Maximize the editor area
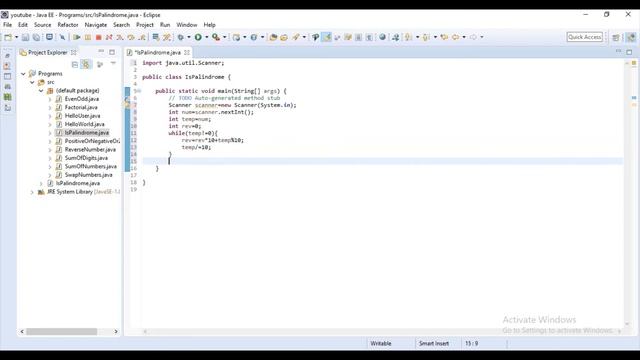 tap(629, 52)
